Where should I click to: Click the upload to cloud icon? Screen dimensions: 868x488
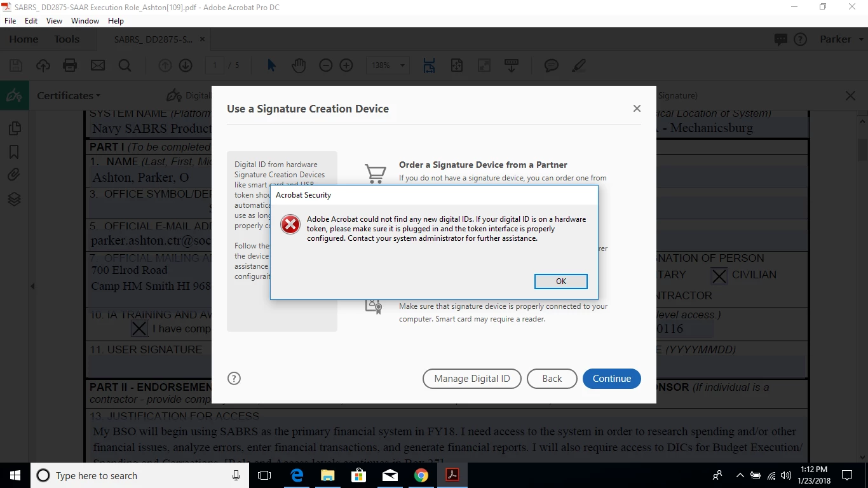(43, 65)
